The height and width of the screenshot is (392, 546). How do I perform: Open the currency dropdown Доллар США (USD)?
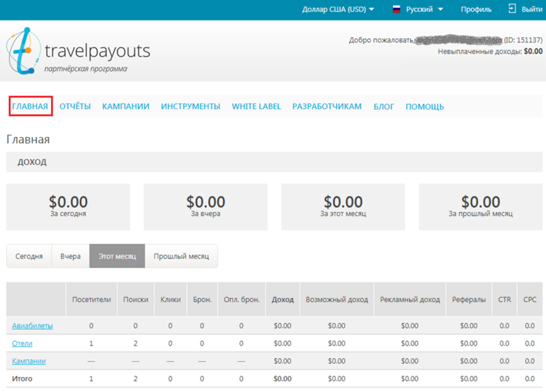pyautogui.click(x=338, y=10)
